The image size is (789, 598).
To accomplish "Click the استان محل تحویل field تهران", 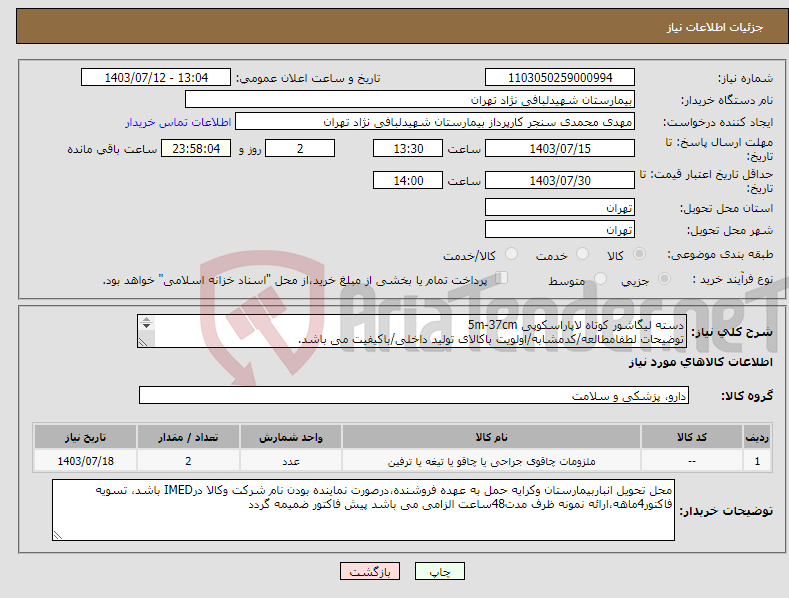I will pyautogui.click(x=560, y=207).
